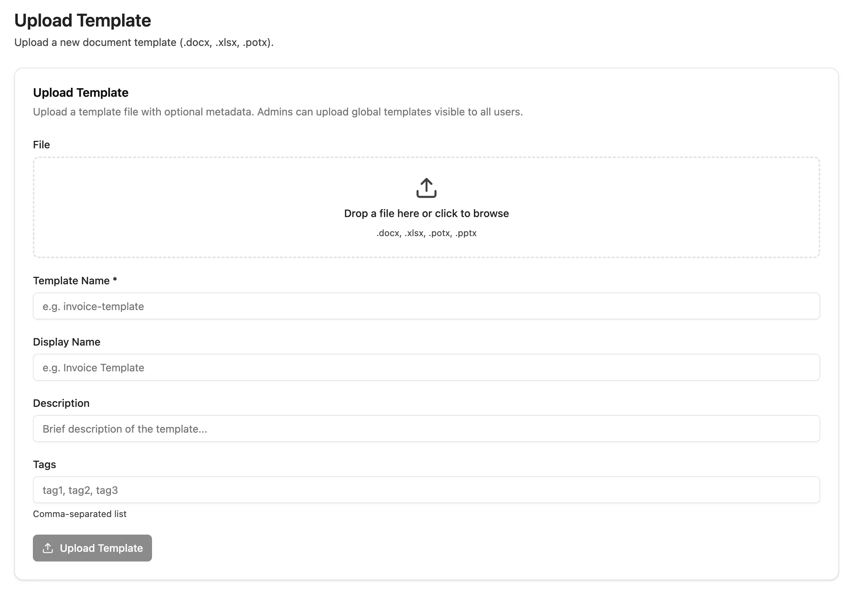The image size is (868, 597).
Task: Click the "Comma-separated list" hint text
Action: [80, 514]
